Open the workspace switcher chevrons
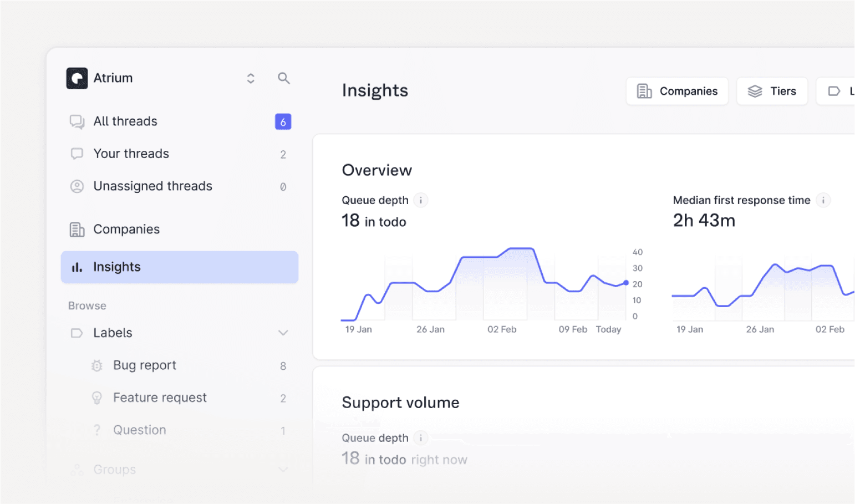 coord(251,78)
